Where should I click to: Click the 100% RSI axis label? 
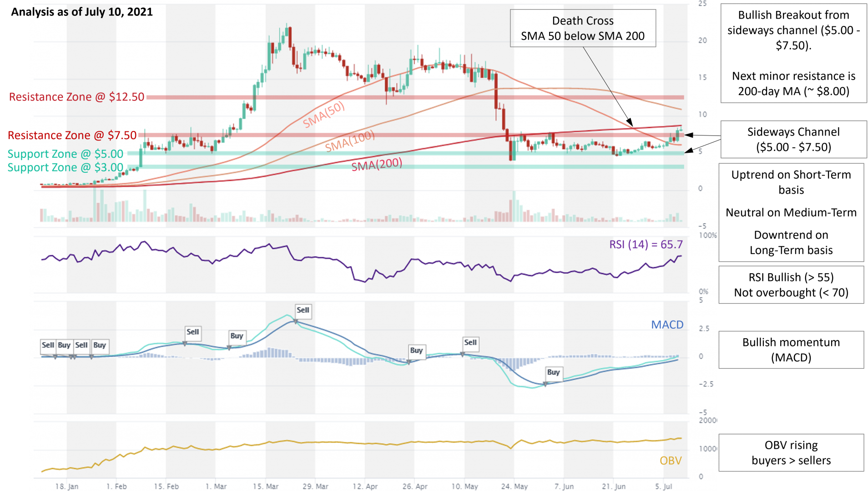[708, 235]
